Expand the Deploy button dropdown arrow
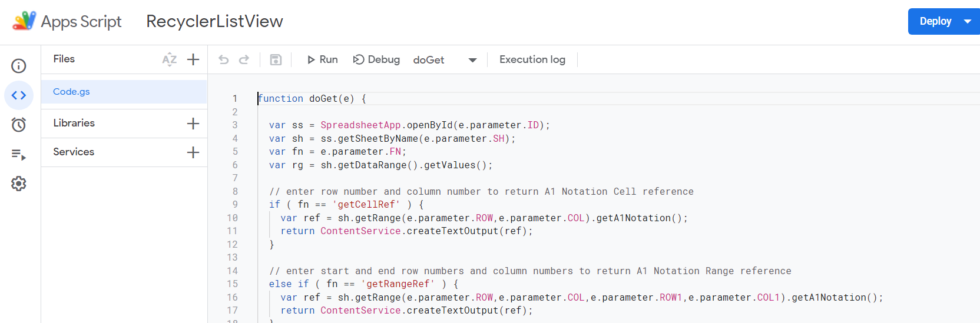The height and width of the screenshot is (323, 980). coord(967,21)
